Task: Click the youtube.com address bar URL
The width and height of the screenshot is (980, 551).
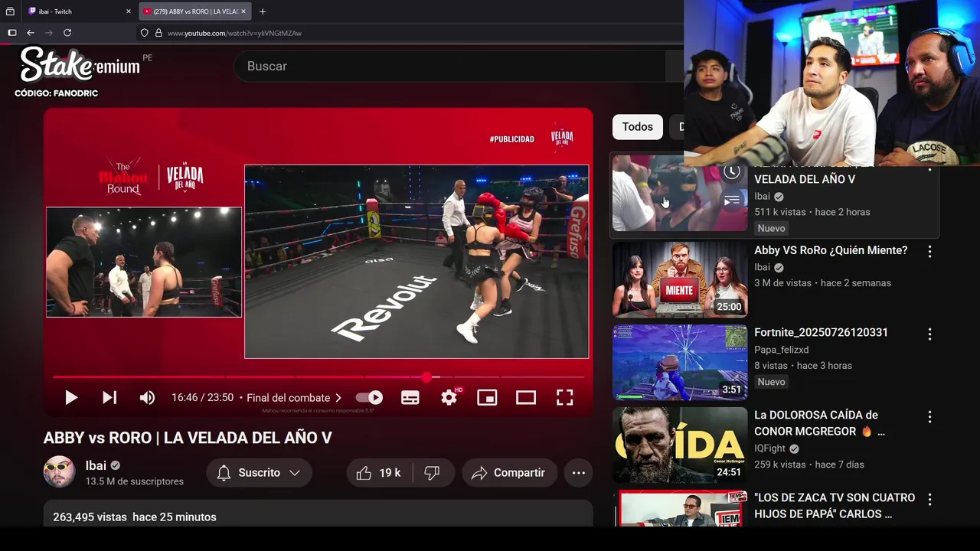Action: (x=234, y=33)
